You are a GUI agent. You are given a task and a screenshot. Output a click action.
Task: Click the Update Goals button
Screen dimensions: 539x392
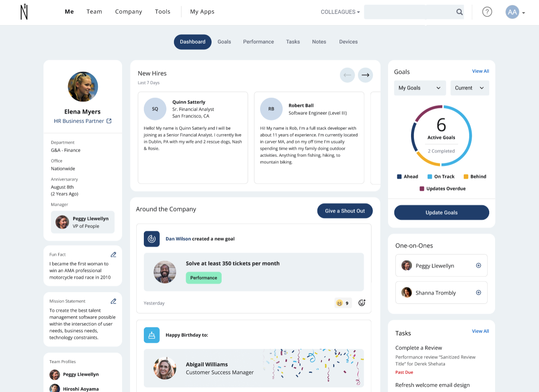coord(442,213)
